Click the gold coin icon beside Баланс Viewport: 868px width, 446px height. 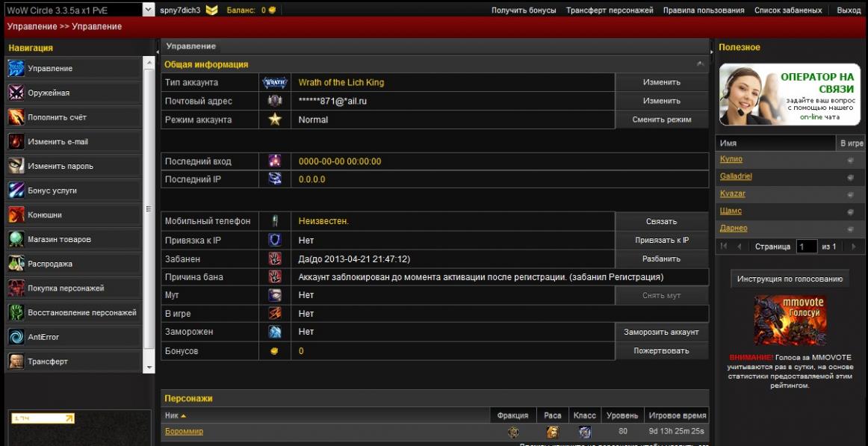click(272, 10)
